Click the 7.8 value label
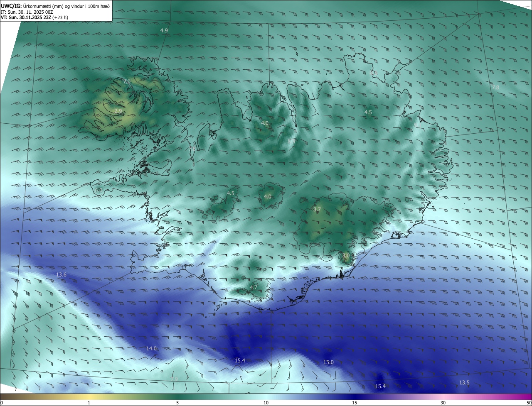This screenshot has width=532, height=406. (495, 88)
